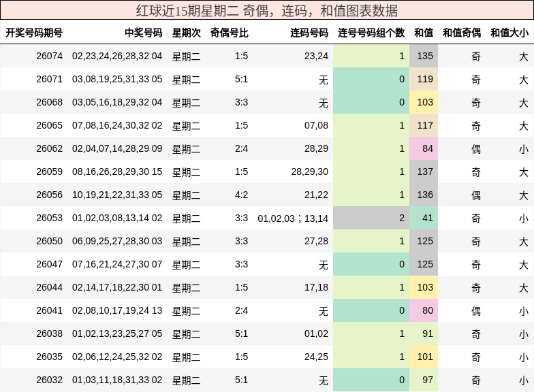Viewport: 534px width, 392px height.
Task: Click sum value 137
Action: coord(425,171)
